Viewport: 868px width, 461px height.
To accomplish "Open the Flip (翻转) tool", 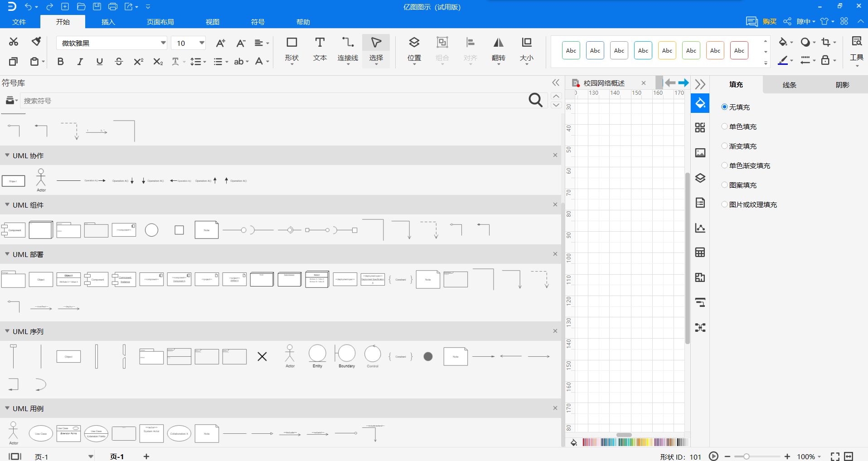I will 498,49.
